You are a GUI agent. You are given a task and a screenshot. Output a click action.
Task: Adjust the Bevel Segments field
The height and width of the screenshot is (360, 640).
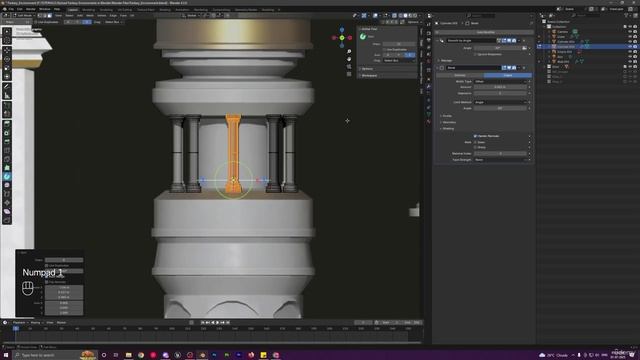500,93
